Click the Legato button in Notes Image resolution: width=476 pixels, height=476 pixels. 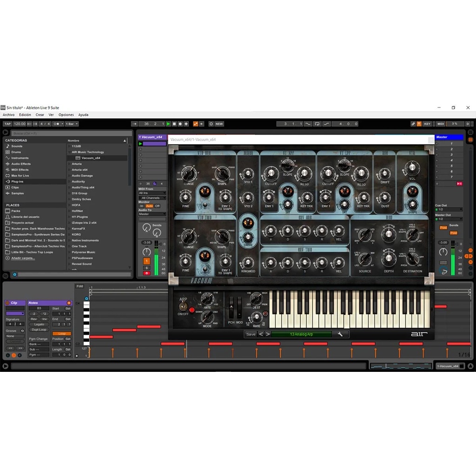click(x=39, y=324)
